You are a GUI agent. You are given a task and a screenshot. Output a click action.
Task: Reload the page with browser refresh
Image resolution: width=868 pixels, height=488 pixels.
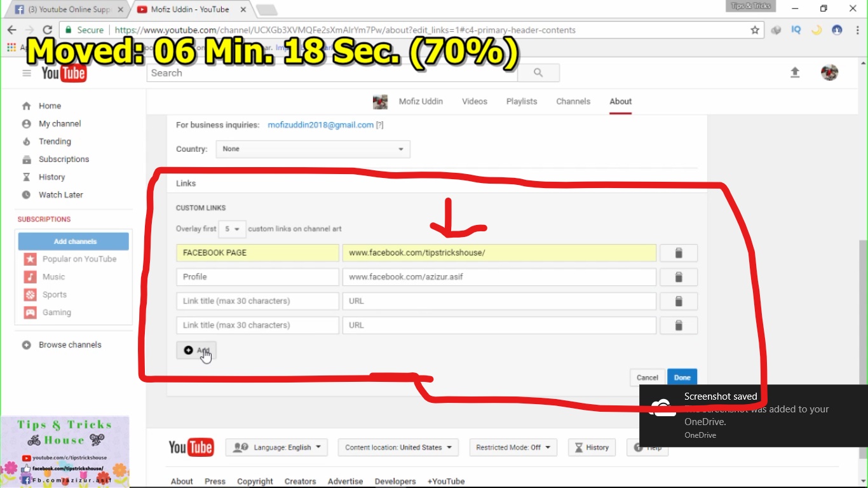click(47, 30)
